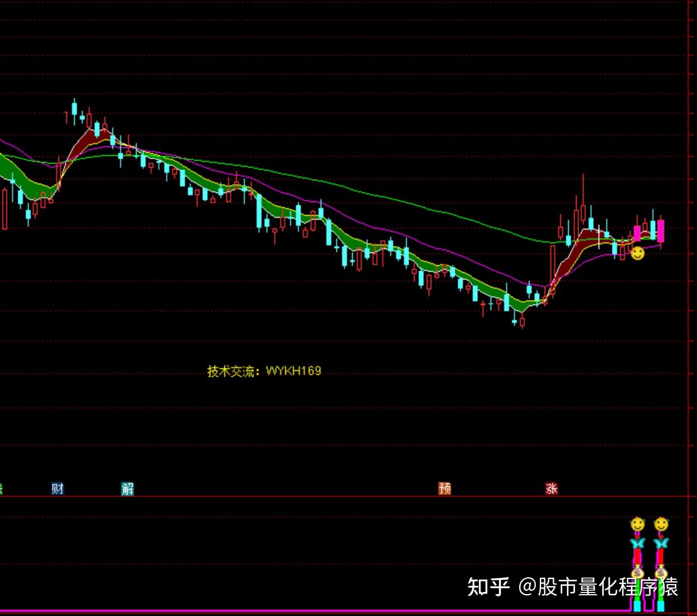This screenshot has height=616, width=697.
Task: Open the teal 解 marker icon
Action: point(128,488)
